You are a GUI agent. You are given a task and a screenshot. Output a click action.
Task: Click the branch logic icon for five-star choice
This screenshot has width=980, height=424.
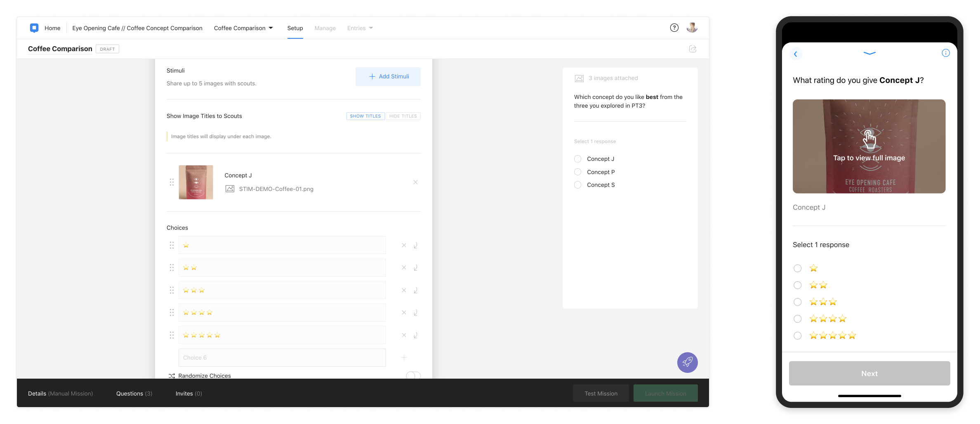416,335
